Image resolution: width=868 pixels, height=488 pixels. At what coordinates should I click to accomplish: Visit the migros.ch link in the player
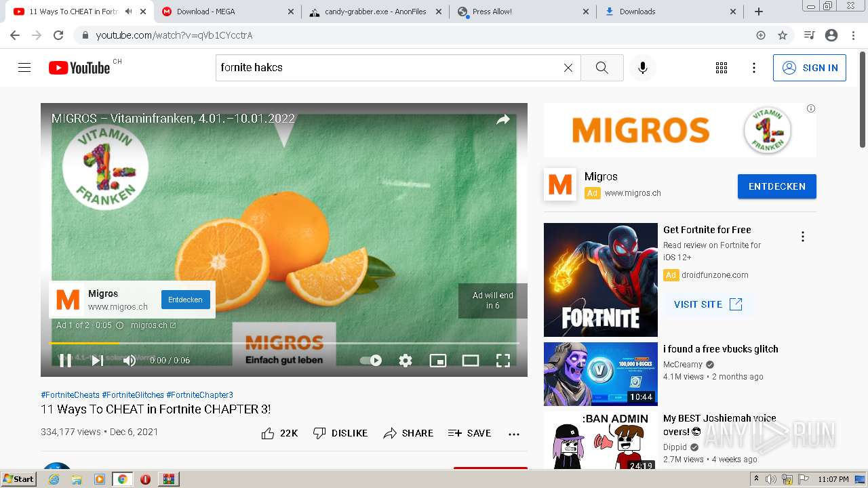153,325
